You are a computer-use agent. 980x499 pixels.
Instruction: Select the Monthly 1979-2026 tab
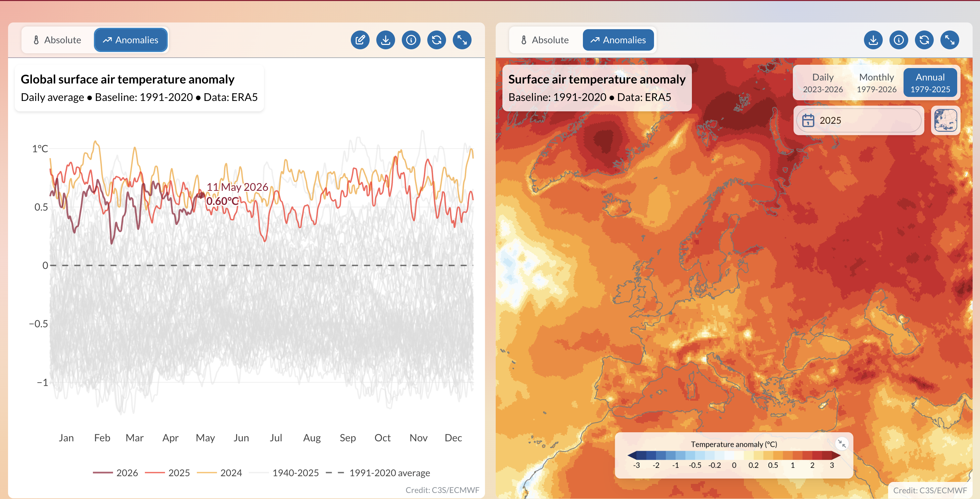[876, 83]
